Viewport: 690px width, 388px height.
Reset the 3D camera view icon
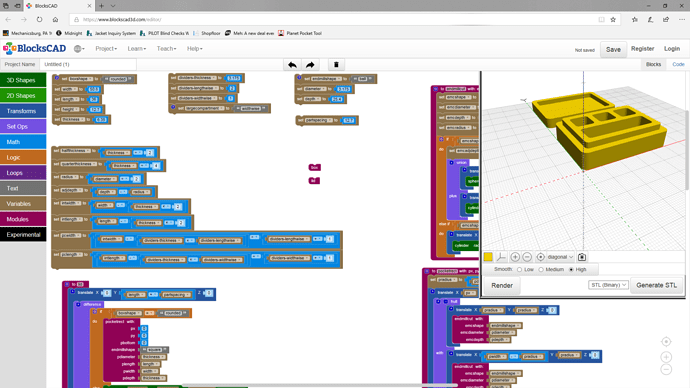click(540, 257)
